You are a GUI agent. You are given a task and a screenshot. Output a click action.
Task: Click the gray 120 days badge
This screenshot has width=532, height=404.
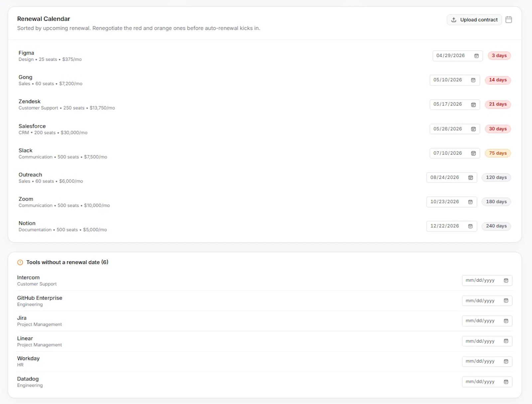point(496,178)
